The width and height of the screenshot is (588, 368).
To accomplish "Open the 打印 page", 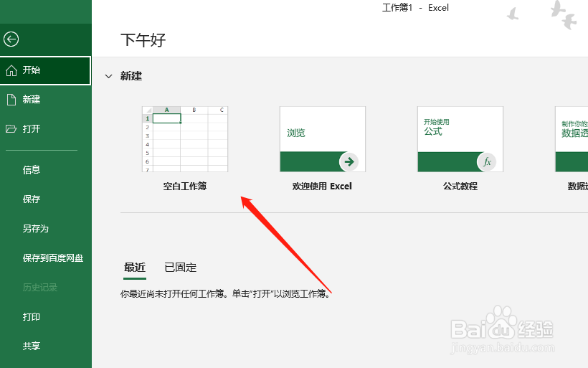I will tap(45, 317).
